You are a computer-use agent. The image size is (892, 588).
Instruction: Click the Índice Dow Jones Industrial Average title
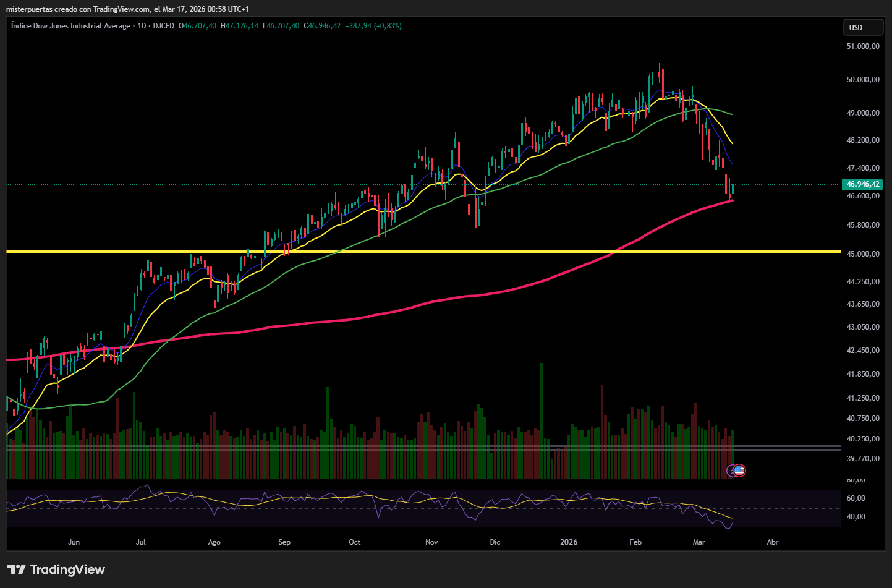[71, 26]
